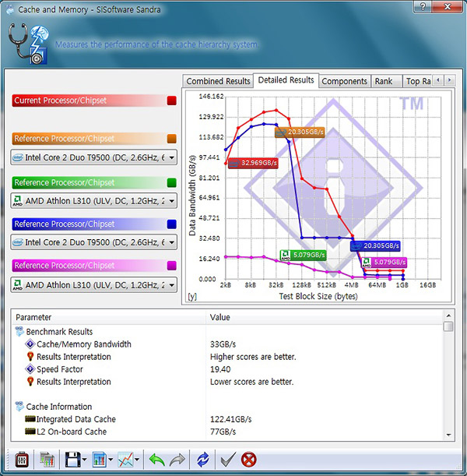
Task: Click the tab scroll left arrow
Action: pos(438,80)
